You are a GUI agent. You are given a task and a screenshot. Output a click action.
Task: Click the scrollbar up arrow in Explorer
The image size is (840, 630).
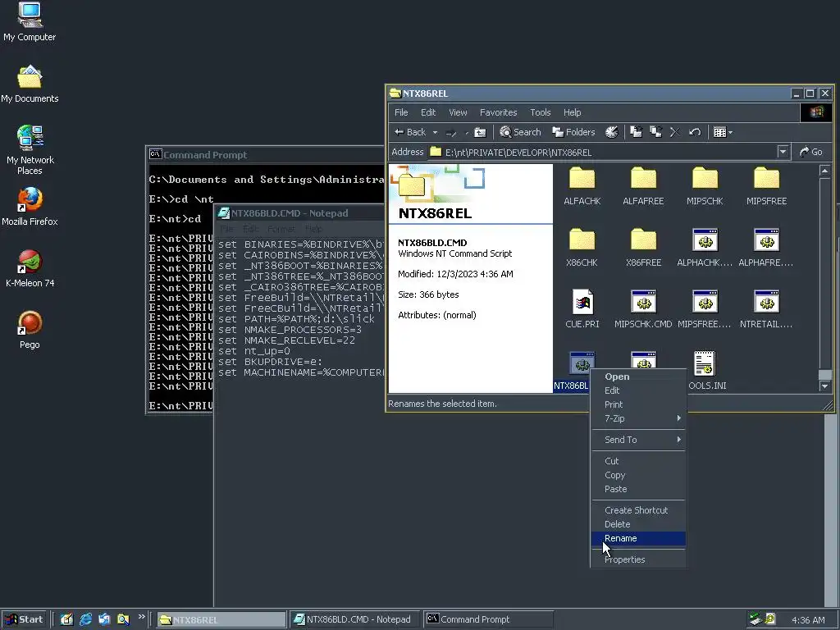pos(824,171)
